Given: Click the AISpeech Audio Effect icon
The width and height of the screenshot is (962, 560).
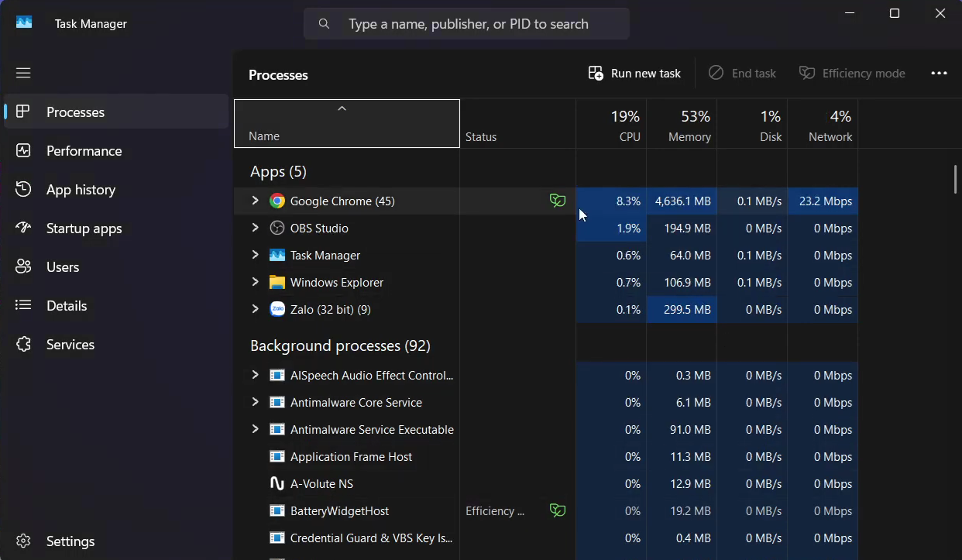Looking at the screenshot, I should point(277,376).
